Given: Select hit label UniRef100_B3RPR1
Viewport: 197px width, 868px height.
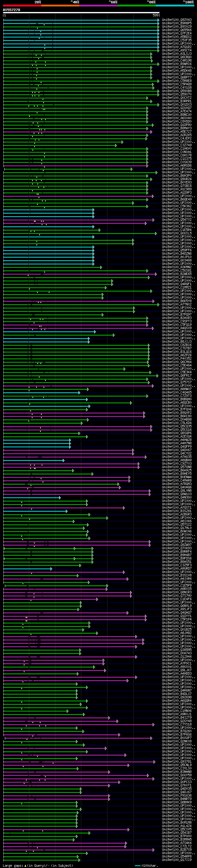Looking at the screenshot, I should pyautogui.click(x=177, y=101).
